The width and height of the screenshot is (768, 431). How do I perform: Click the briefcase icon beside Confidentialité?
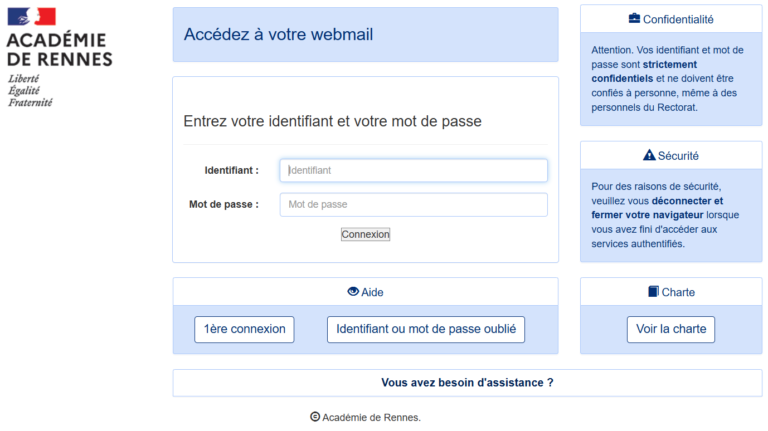pyautogui.click(x=634, y=19)
